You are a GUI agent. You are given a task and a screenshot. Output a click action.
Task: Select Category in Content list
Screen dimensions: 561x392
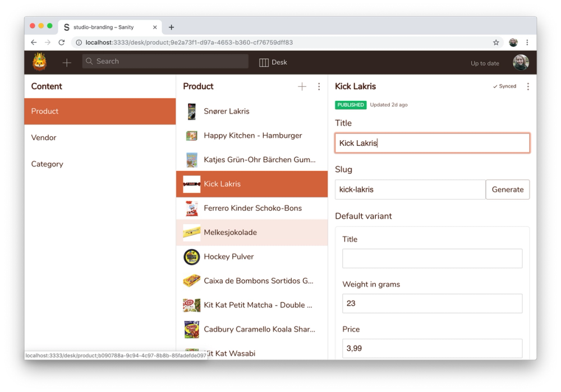click(100, 164)
